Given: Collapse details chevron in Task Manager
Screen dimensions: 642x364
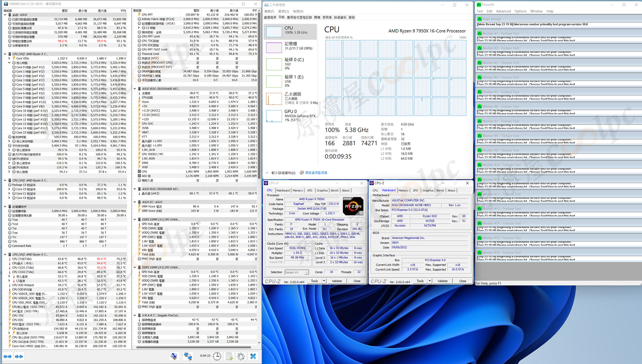Looking at the screenshot, I should click(x=267, y=173).
